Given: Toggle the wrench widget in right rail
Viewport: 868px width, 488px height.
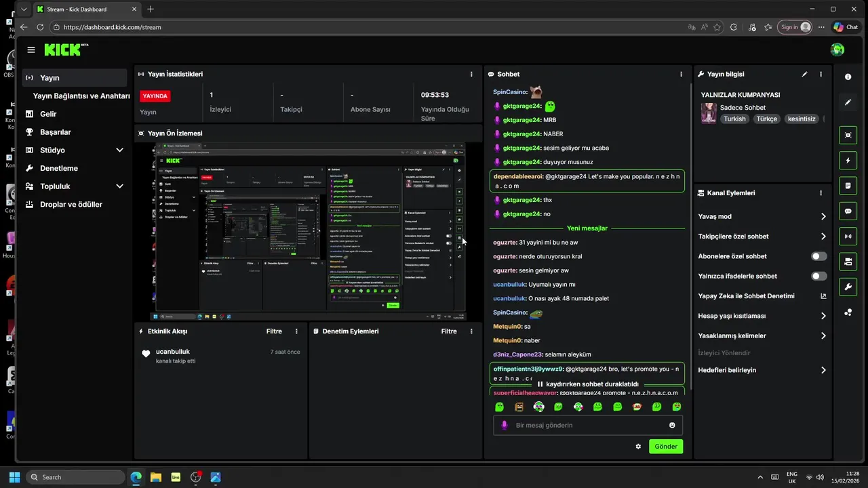Looking at the screenshot, I should point(848,287).
